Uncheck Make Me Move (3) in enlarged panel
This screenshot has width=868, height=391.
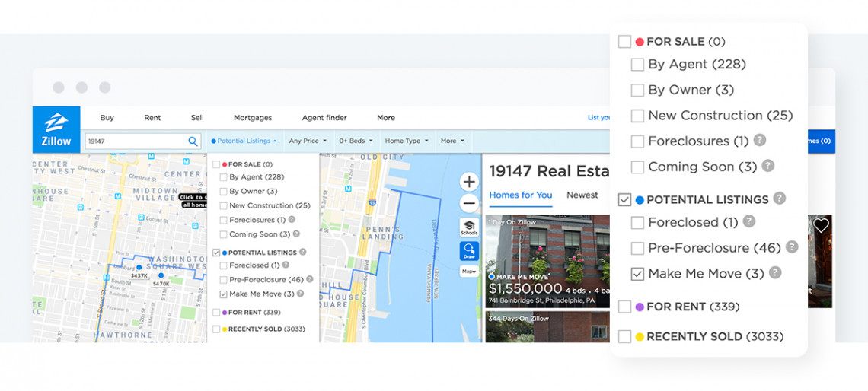[638, 274]
